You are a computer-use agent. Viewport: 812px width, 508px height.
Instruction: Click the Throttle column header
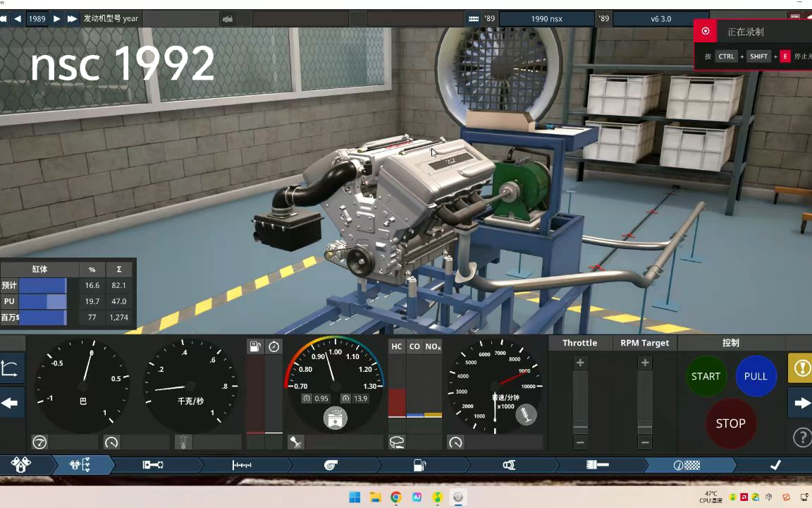pos(579,343)
